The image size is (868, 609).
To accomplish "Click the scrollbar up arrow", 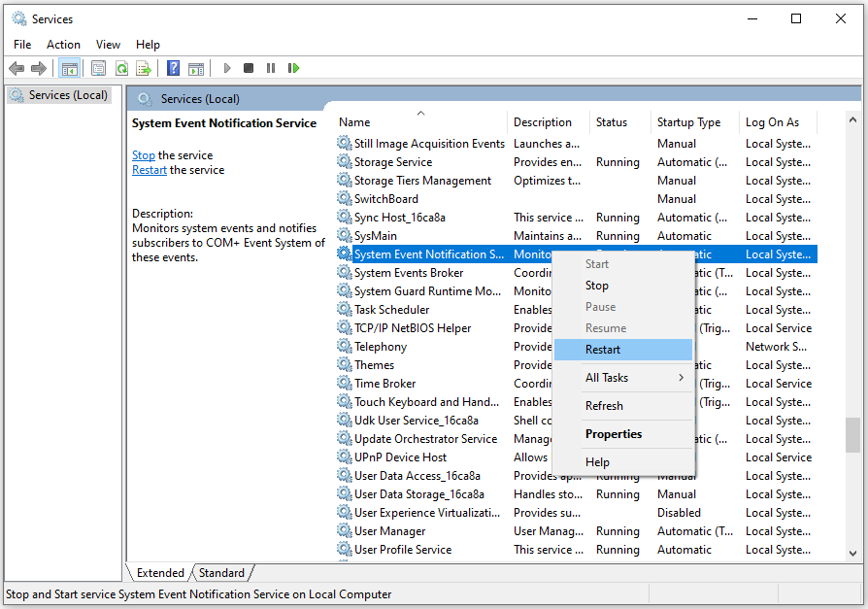I will pyautogui.click(x=853, y=119).
